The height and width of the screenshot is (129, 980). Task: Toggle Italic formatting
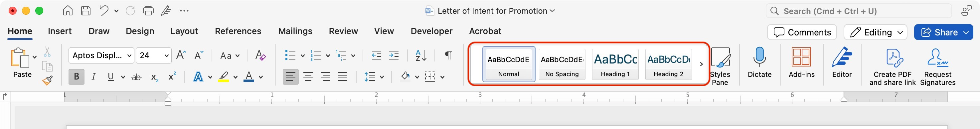(x=93, y=77)
